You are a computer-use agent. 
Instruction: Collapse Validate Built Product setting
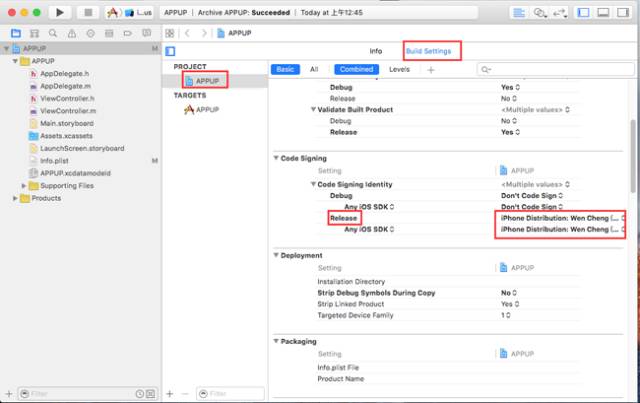[313, 109]
